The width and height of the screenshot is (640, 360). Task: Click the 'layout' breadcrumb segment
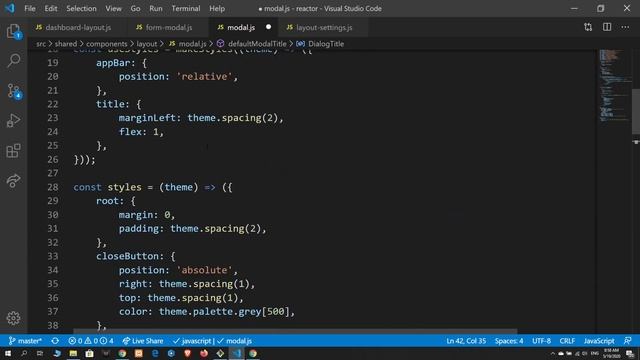[147, 44]
